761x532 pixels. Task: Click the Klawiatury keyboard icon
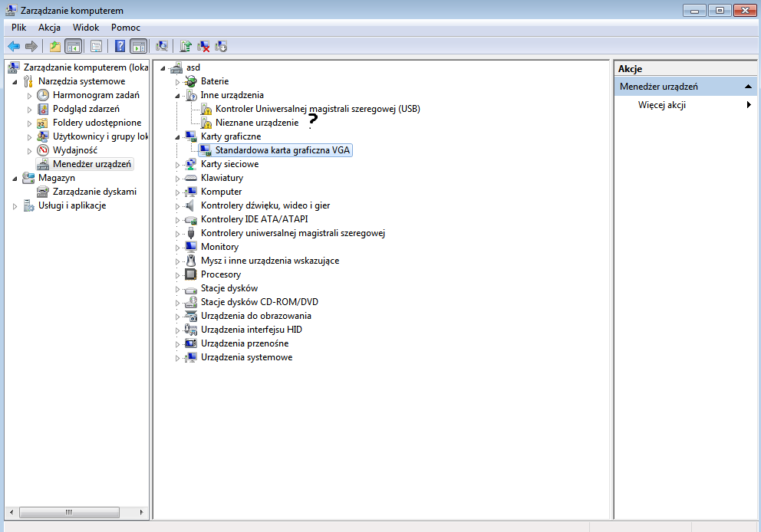[x=191, y=178]
